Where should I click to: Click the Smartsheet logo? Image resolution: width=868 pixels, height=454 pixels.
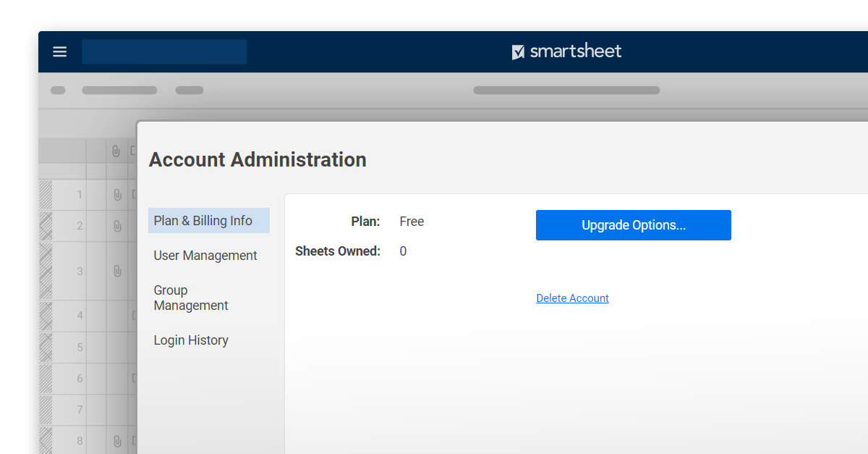[566, 51]
